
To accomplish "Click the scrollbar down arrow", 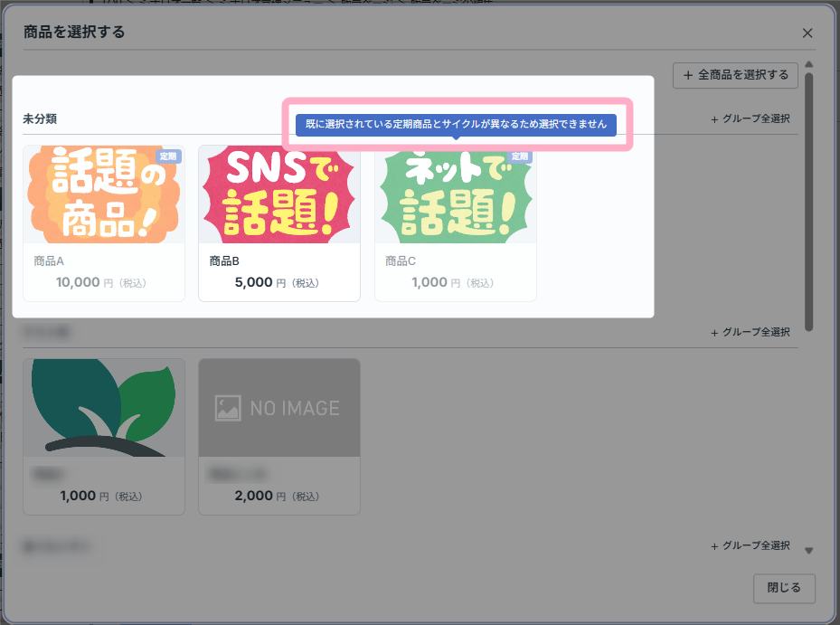I will 809,551.
